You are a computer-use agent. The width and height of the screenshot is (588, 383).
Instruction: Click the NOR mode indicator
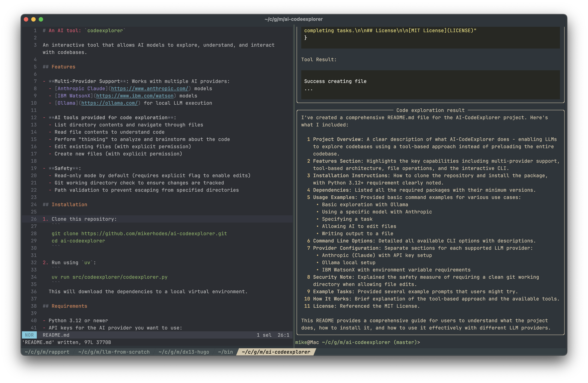click(x=29, y=335)
